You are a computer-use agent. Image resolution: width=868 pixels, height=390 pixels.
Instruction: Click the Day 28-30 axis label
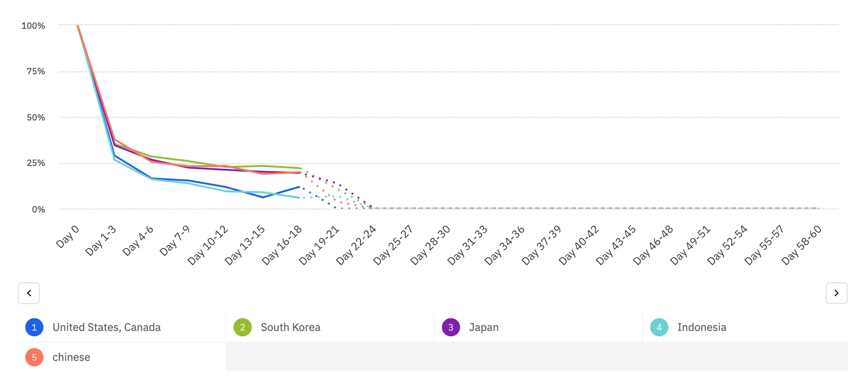tap(430, 245)
